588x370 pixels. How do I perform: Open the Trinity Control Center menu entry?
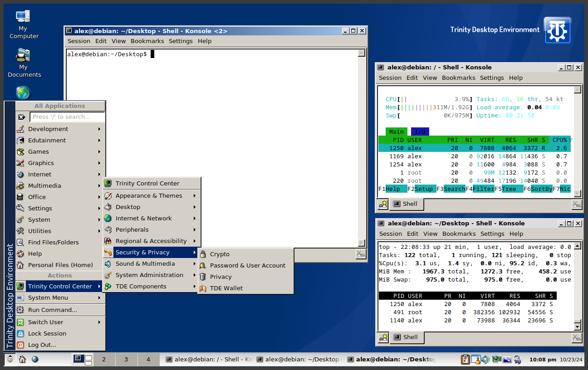tap(147, 184)
